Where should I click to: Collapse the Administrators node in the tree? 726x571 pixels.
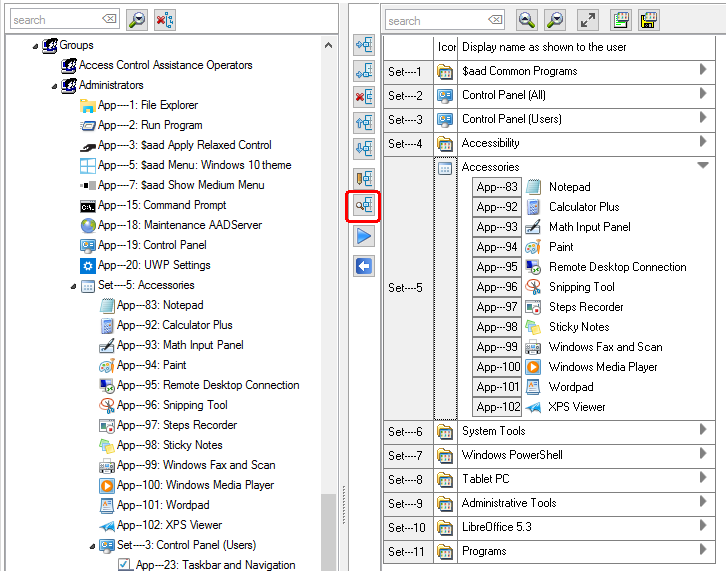click(x=54, y=85)
